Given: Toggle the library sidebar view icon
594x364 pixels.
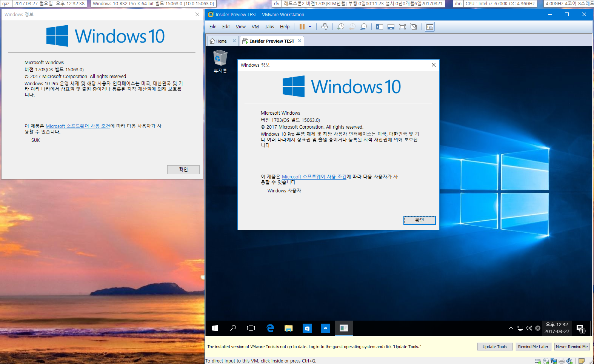Looking at the screenshot, I should coord(380,27).
